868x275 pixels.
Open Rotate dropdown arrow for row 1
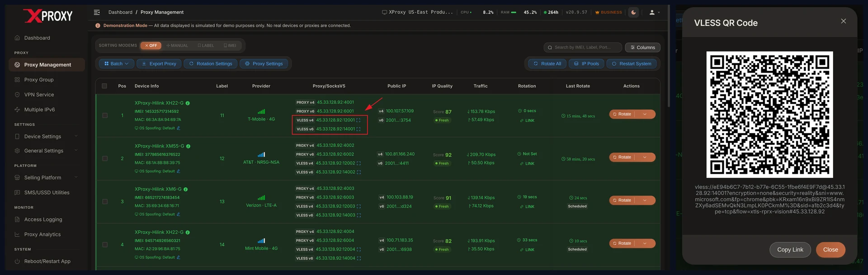point(645,114)
